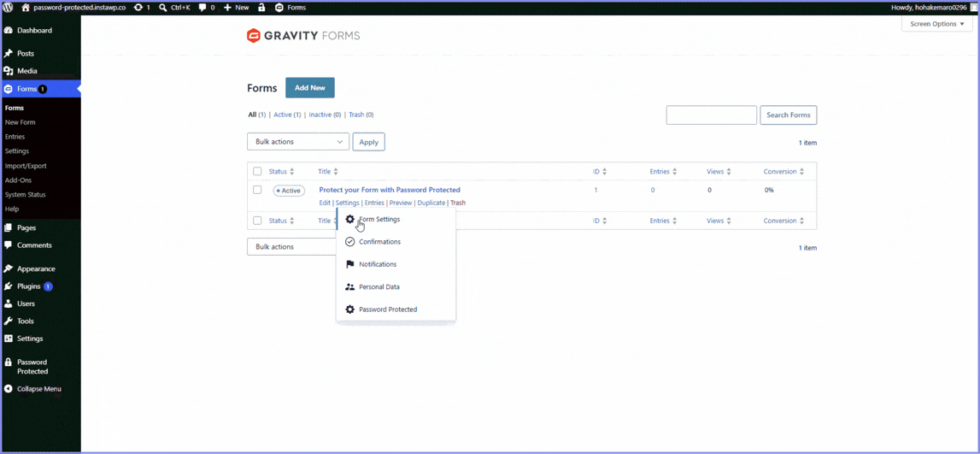The height and width of the screenshot is (454, 980).
Task: Sort by Title in the table header
Action: pos(327,171)
